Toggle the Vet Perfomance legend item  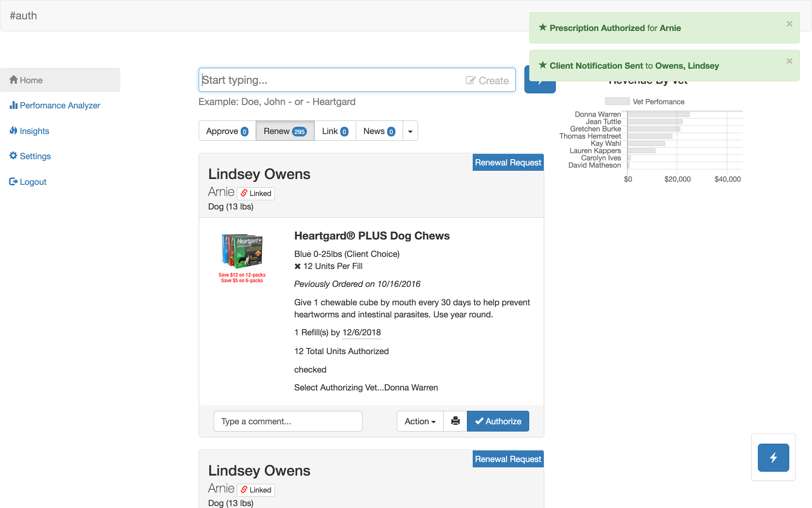coord(644,102)
